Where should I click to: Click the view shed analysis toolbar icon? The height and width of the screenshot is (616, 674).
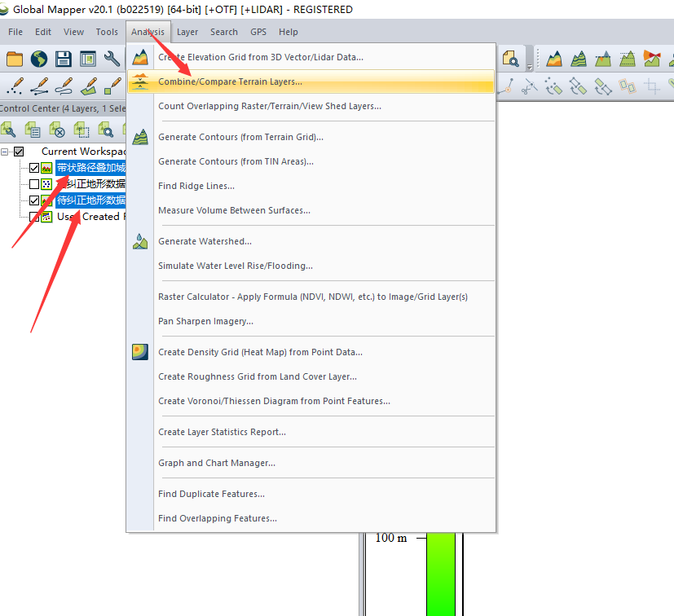point(652,59)
